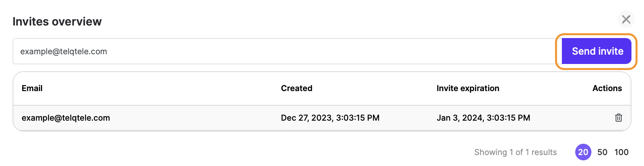The image size is (644, 166).
Task: Delete the example@telqtele.com invite with trash icon
Action: point(618,118)
